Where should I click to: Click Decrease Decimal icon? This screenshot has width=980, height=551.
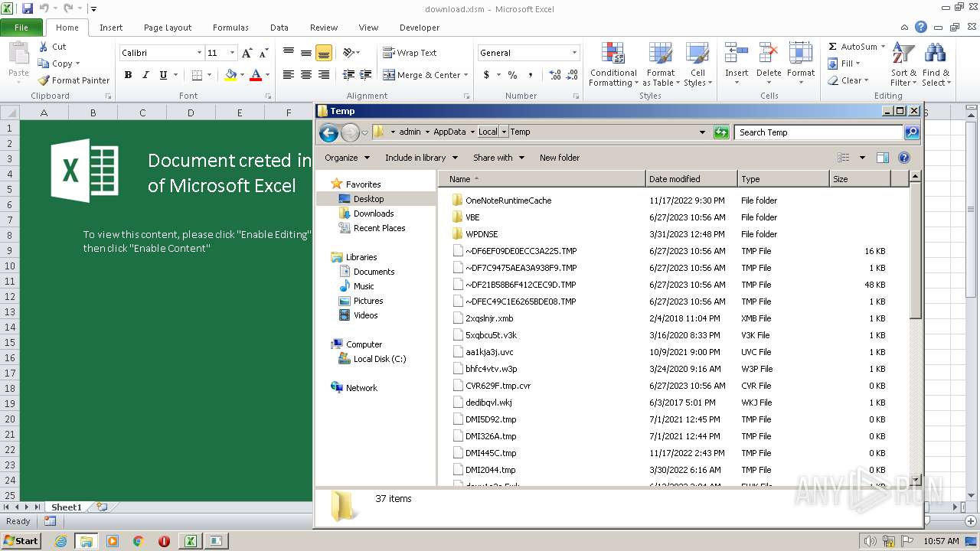(573, 75)
